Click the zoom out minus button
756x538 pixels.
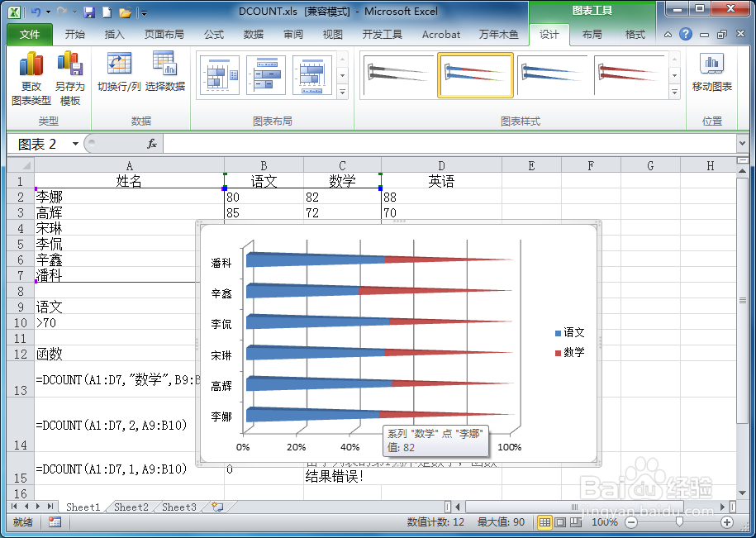click(631, 521)
